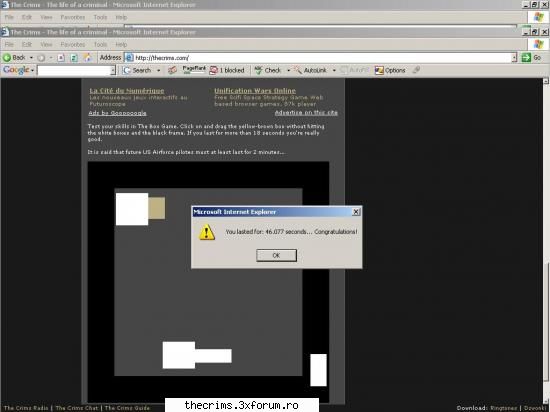Screen dimensions: 550x412
Task: Click the green Go arrow icon
Action: 526,58
